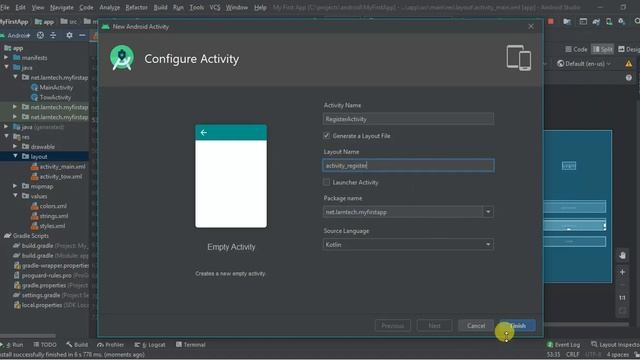
Task: Click the app breadcrumb in navigation bar
Action: point(44,22)
